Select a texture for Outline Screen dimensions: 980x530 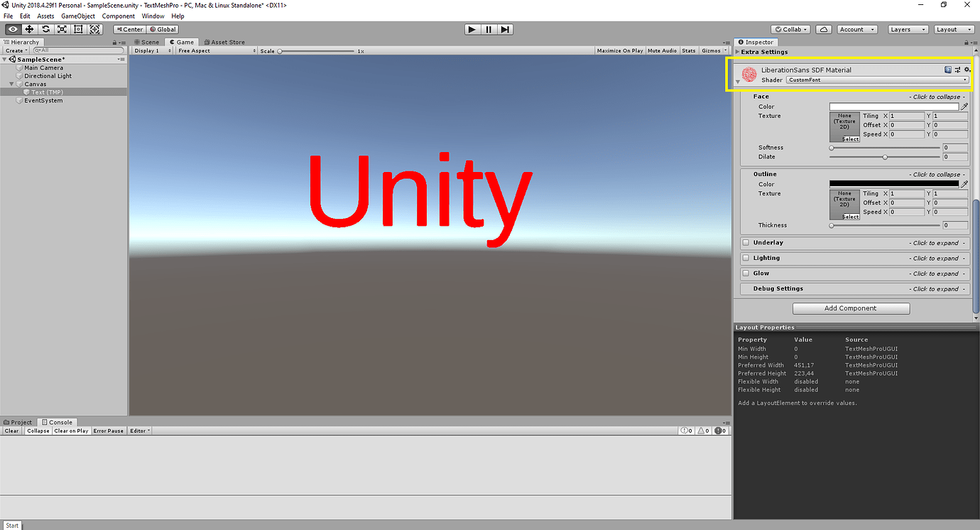pos(851,217)
